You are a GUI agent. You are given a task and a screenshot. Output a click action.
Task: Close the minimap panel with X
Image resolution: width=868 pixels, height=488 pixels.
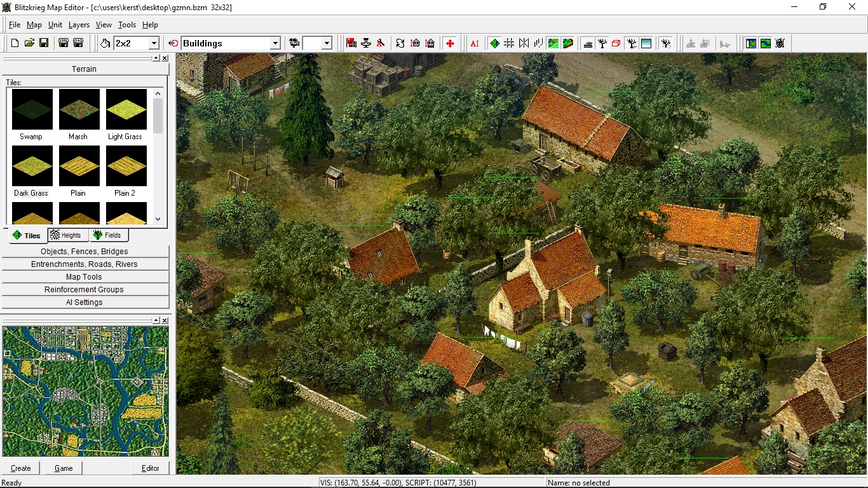pos(165,321)
